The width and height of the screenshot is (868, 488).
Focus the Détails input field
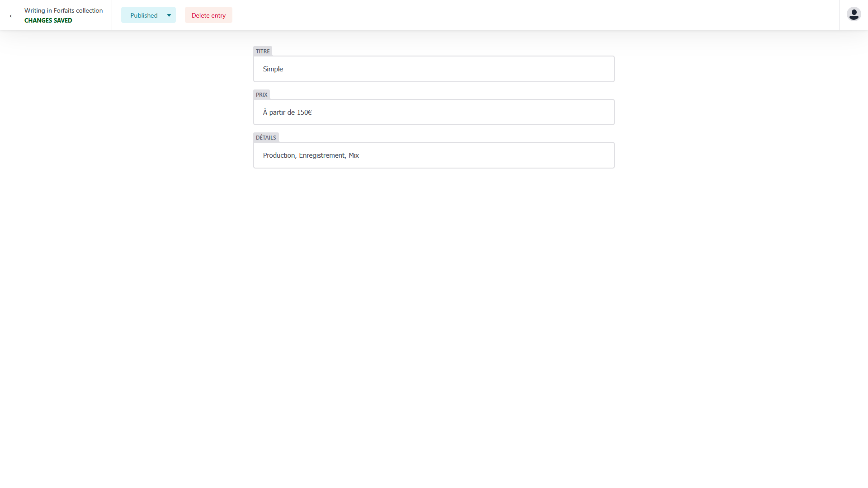pos(433,155)
